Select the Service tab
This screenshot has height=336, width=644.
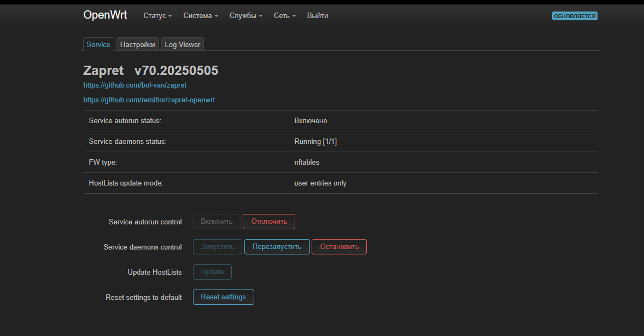coord(98,44)
